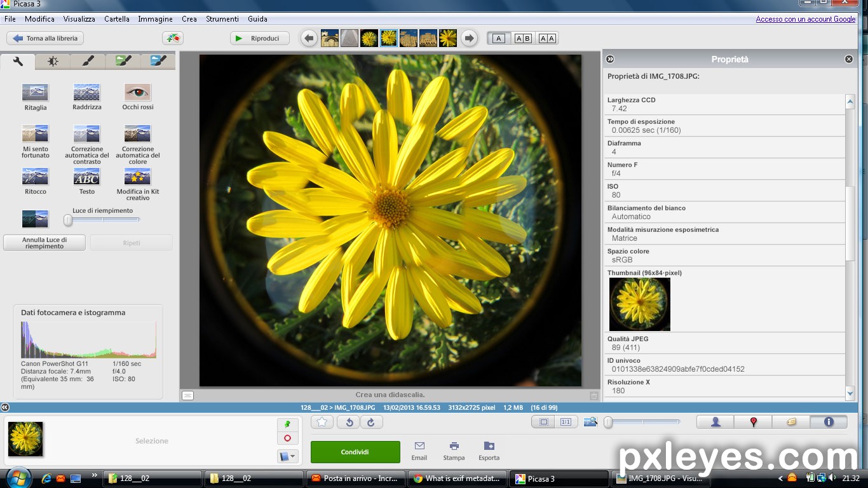Close the Proprietà panel

849,59
